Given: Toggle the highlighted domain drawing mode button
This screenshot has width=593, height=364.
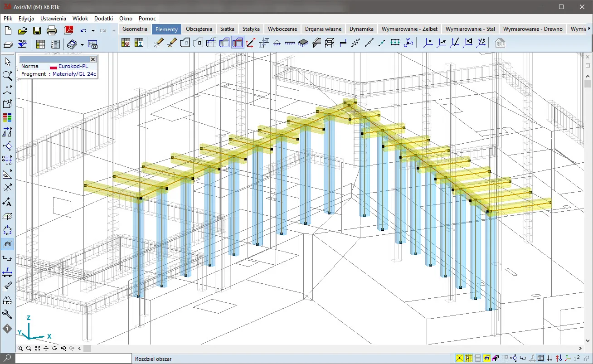Looking at the screenshot, I should pyautogui.click(x=237, y=43).
